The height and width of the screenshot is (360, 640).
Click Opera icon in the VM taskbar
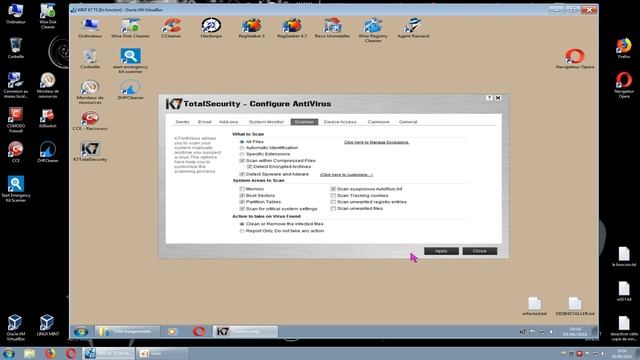199,331
